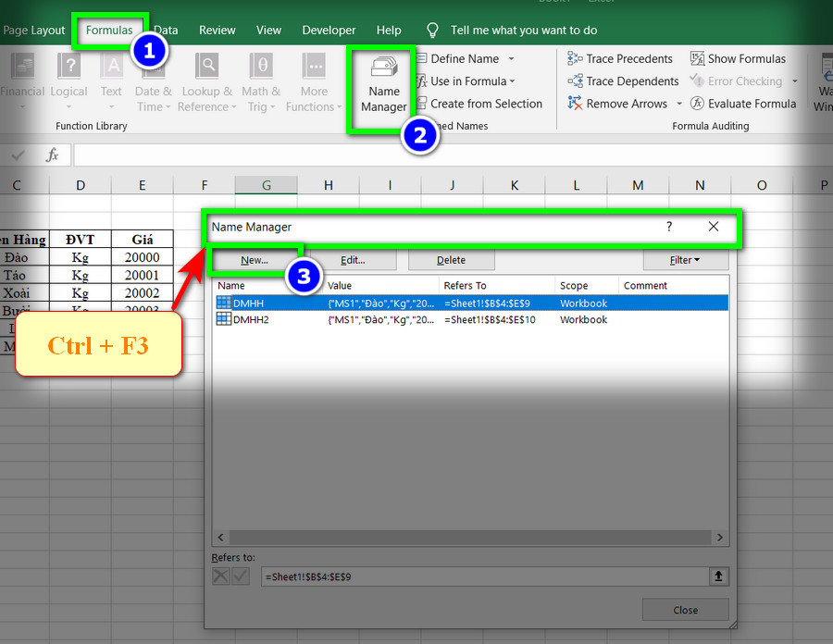Open the Remove Arrows dropdown arrow
This screenshot has height=644, width=833.
click(679, 104)
